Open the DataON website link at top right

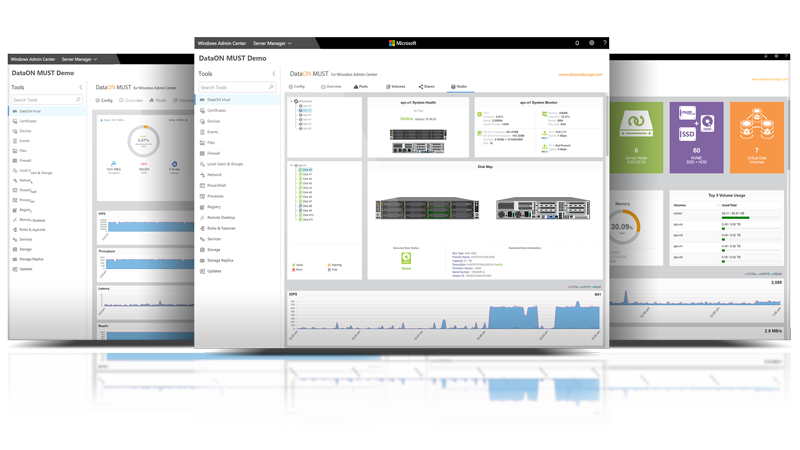[x=579, y=74]
